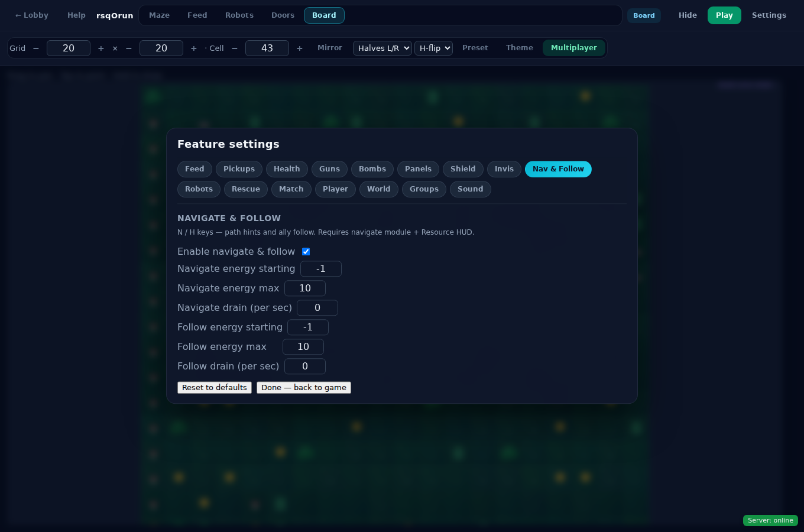Click the Navigate energy starting field

[321, 269]
